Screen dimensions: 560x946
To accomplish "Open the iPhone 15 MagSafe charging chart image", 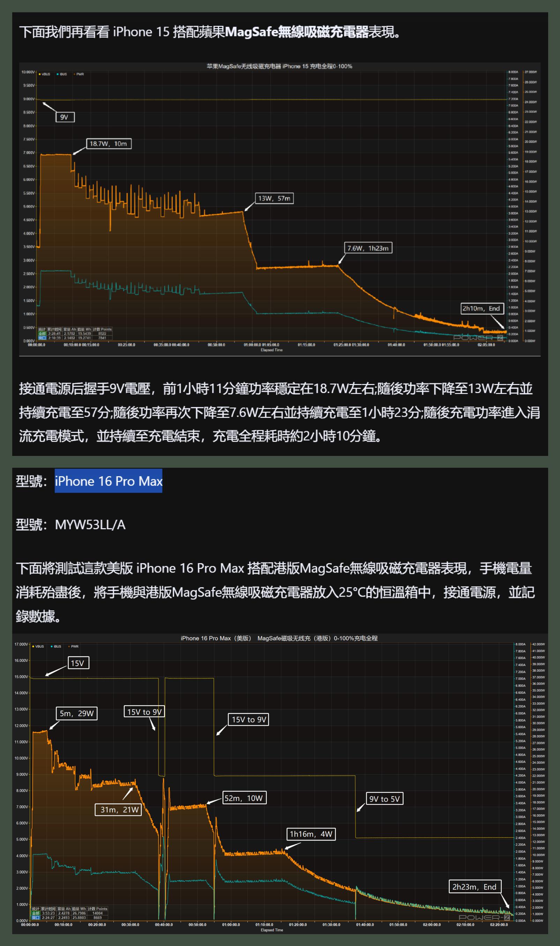I will pos(279,209).
